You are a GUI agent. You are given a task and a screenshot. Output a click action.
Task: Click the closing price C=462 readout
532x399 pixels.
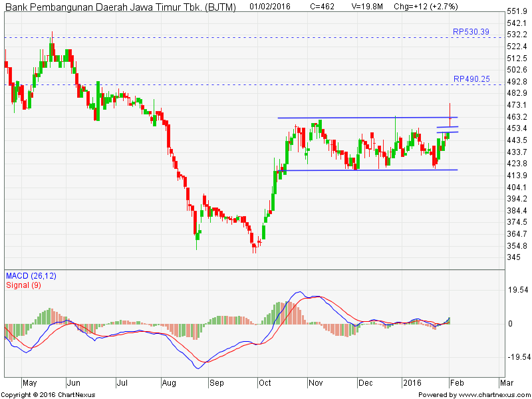click(323, 6)
